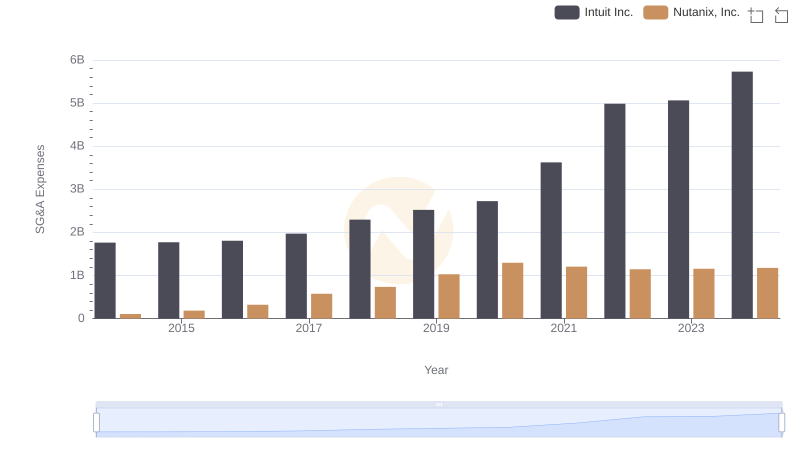800x461 pixels.
Task: Click the tallest Intuit bar for 2024
Action: click(742, 195)
